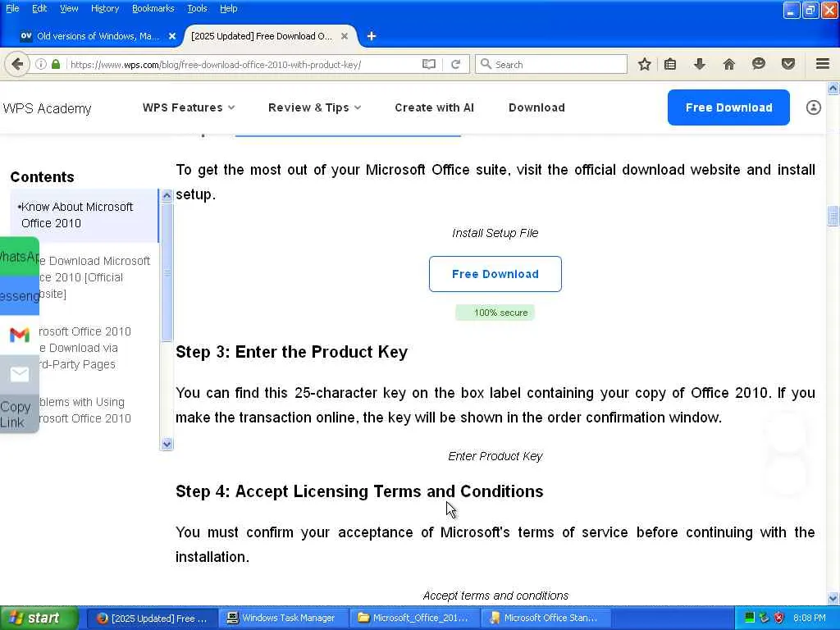Click the Contents list scroll up arrow
Viewport: 840px width, 630px height.
(167, 195)
